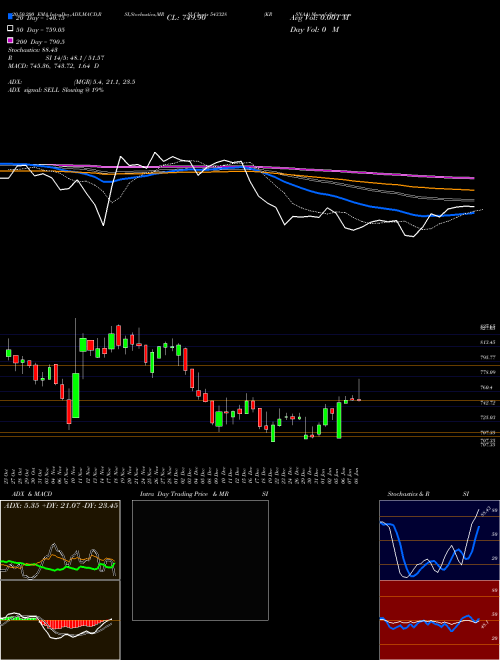Click the 778.09 price axis label
This screenshot has width=500, height=660.
click(489, 373)
